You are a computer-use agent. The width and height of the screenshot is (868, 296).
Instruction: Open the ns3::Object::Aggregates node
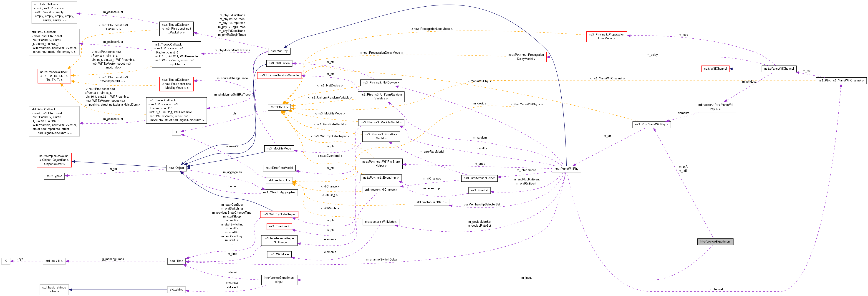279,192
